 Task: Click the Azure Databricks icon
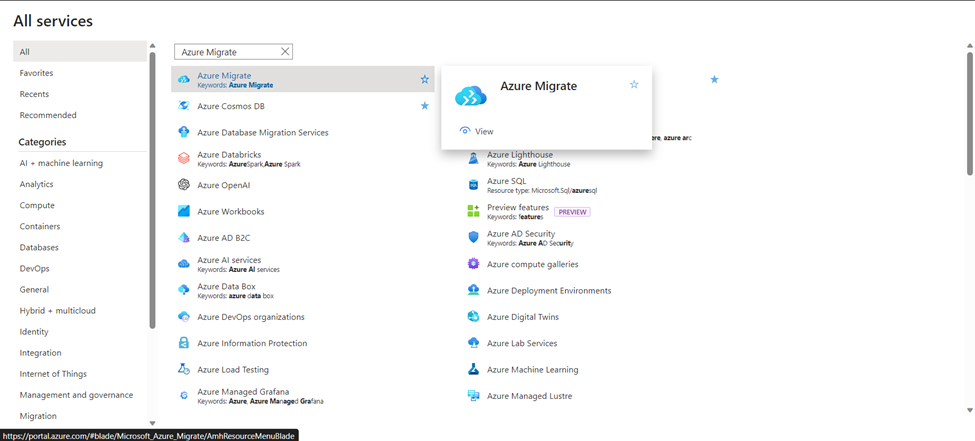point(183,159)
